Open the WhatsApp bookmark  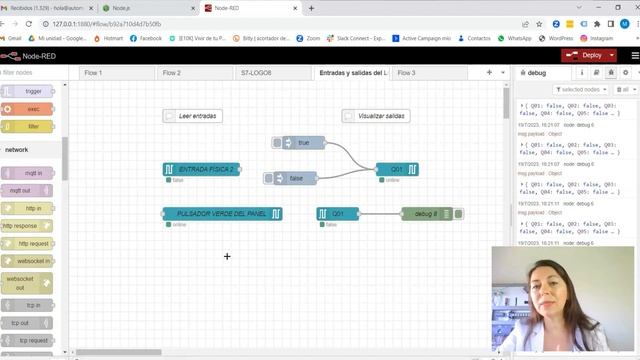515,38
